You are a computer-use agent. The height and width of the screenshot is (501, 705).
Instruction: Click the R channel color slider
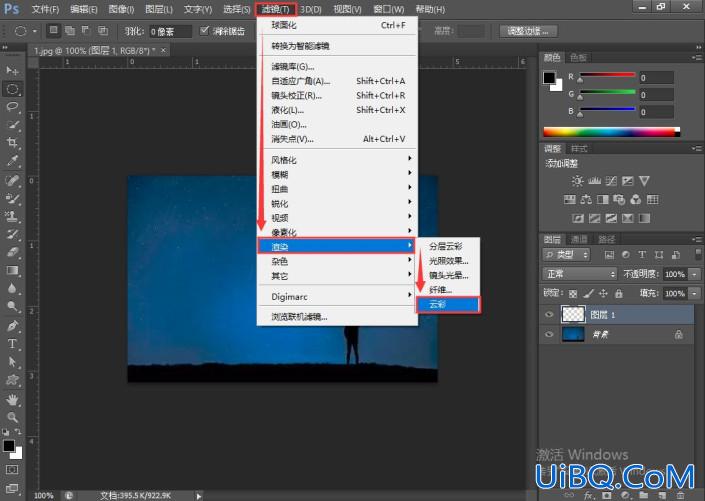[x=608, y=76]
